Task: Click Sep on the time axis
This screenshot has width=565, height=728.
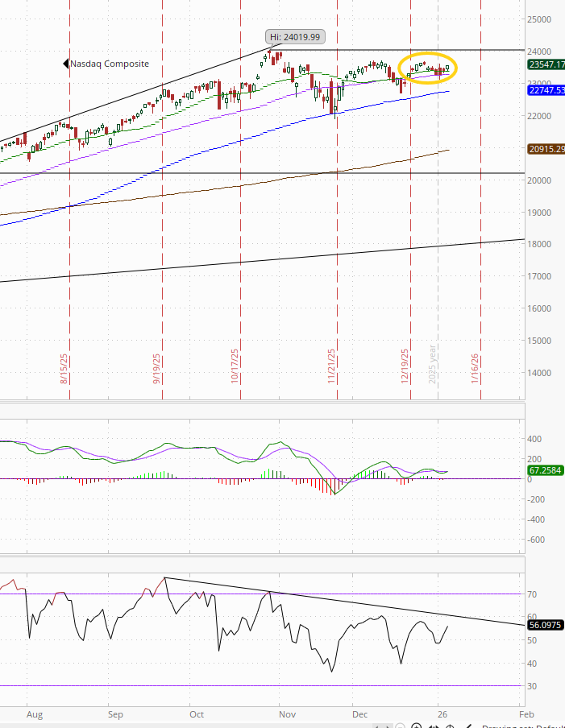Action: point(115,714)
